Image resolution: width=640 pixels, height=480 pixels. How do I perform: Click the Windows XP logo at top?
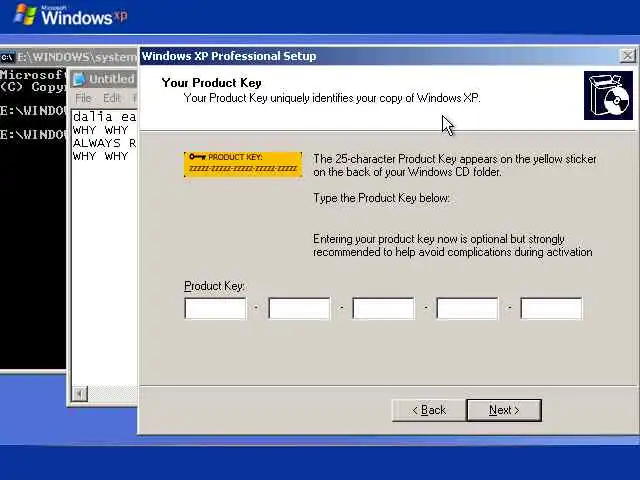[x=71, y=16]
